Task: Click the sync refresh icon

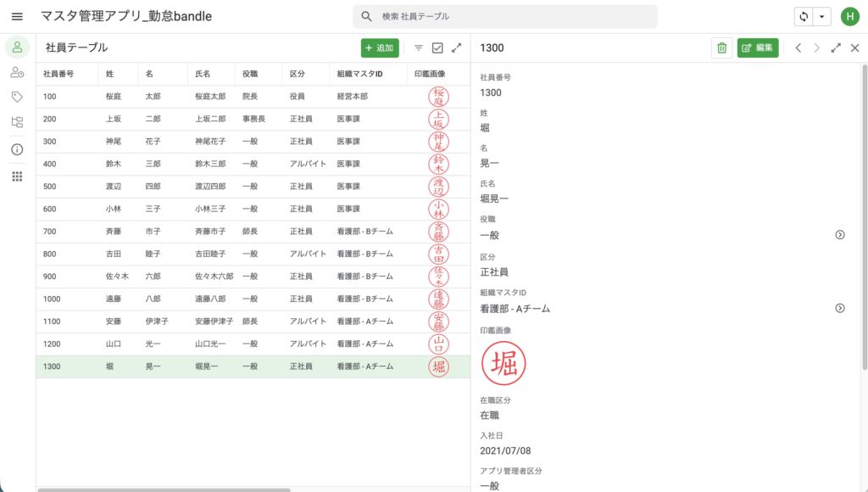Action: tap(804, 16)
